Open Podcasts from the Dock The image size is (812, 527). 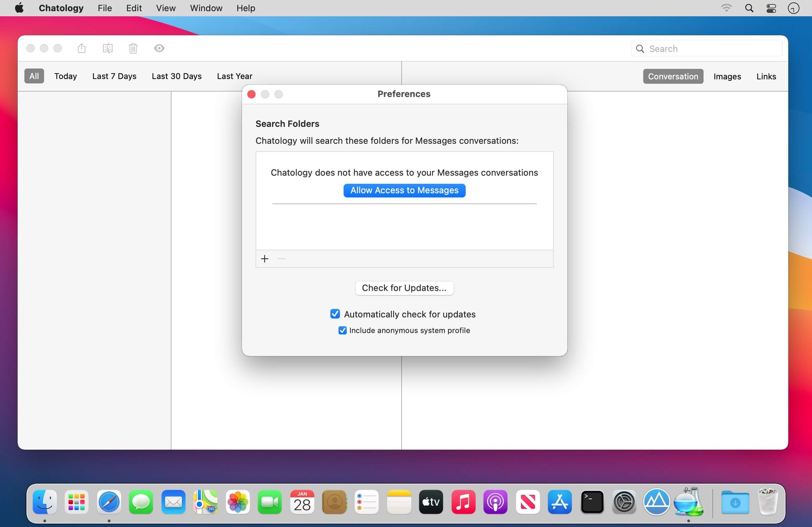495,502
